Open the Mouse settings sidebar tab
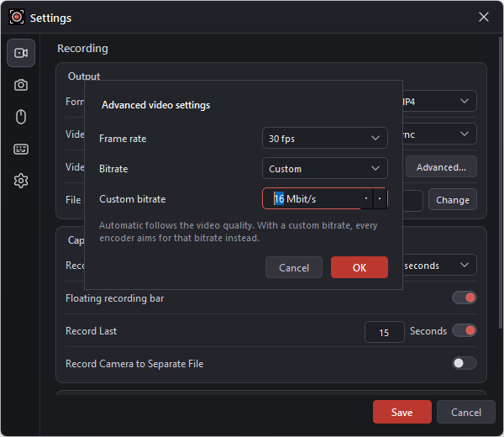Viewport: 504px width, 437px height. (x=21, y=117)
